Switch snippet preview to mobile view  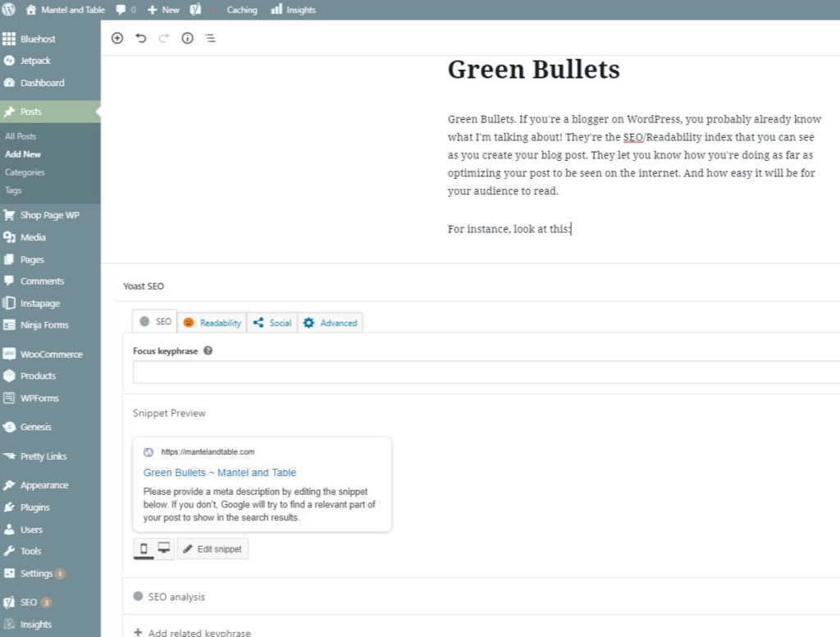pyautogui.click(x=144, y=548)
